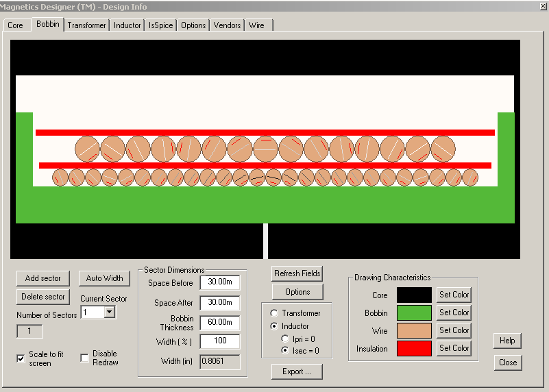Select the Transformer radio button
The width and height of the screenshot is (549, 392).
pos(274,313)
